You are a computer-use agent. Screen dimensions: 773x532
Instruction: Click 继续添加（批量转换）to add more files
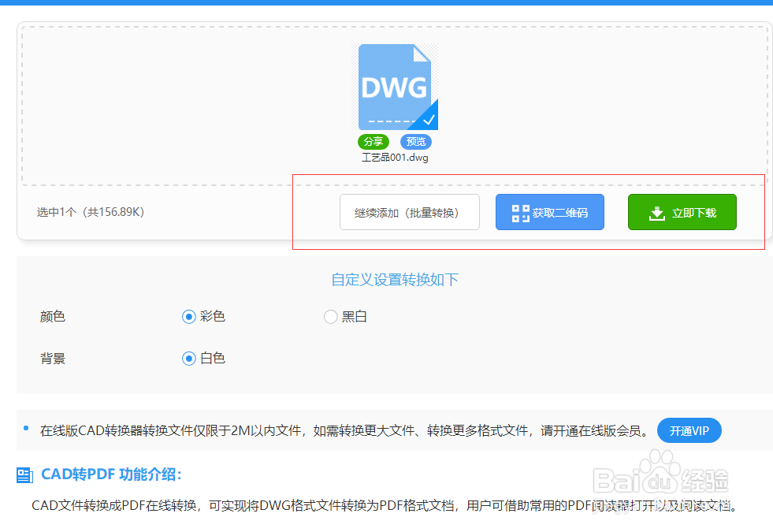pos(409,211)
